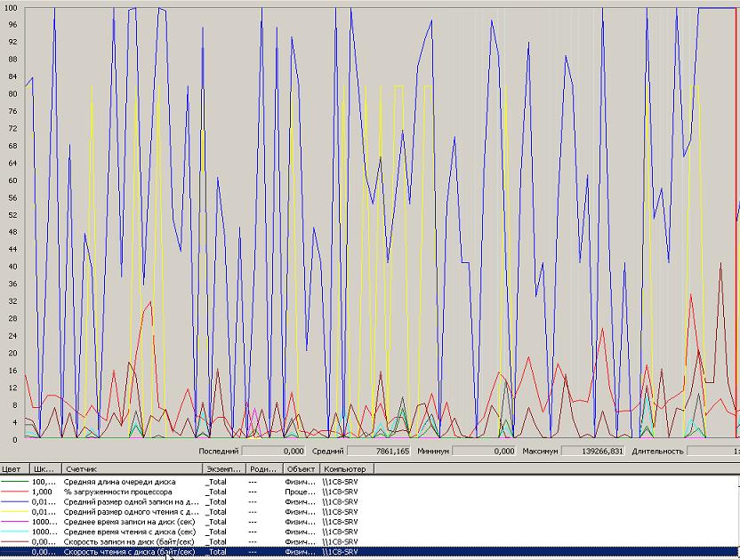Viewport: 740px width, 560px height.
Task: Click the 'Последний' value field
Action: (x=274, y=452)
